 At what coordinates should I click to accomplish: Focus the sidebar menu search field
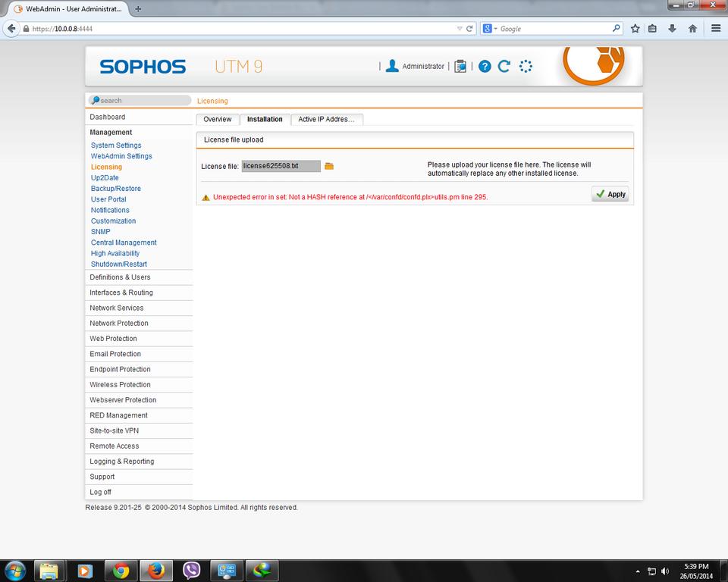[x=140, y=100]
